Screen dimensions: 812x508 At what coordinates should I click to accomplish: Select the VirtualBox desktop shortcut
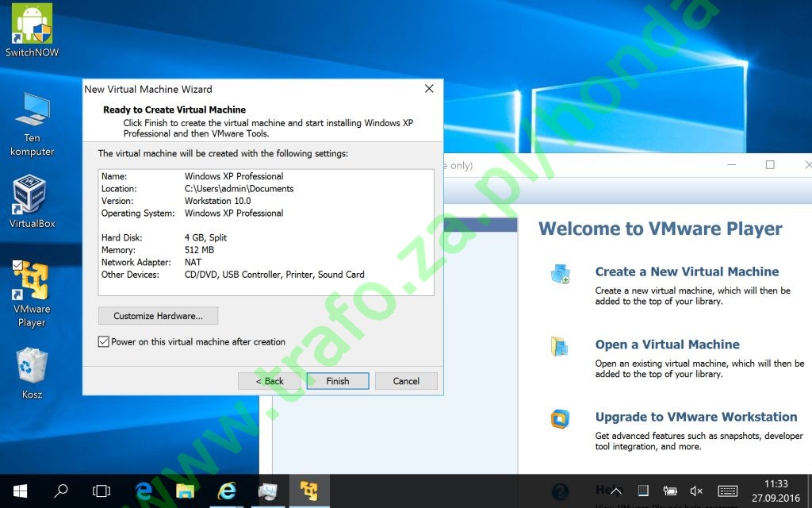tap(32, 202)
